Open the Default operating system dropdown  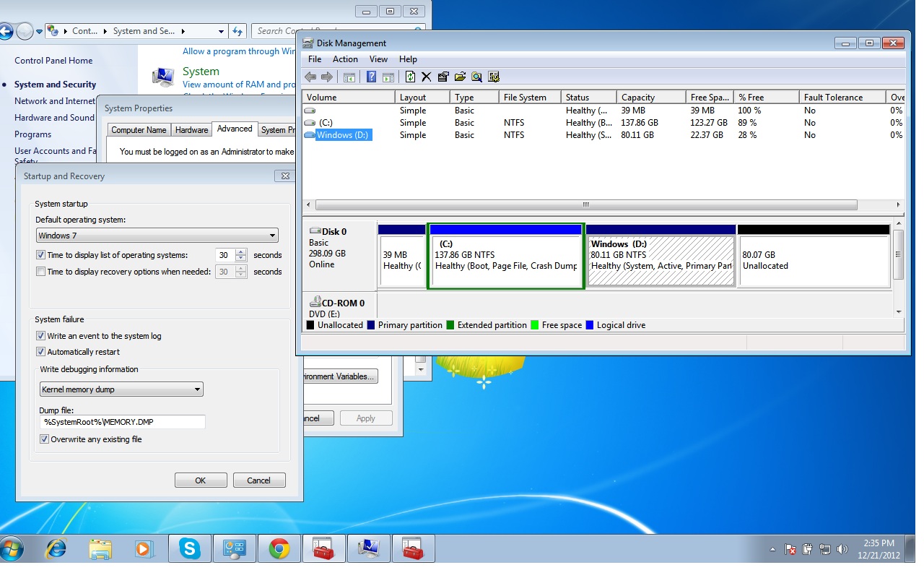pyautogui.click(x=157, y=236)
